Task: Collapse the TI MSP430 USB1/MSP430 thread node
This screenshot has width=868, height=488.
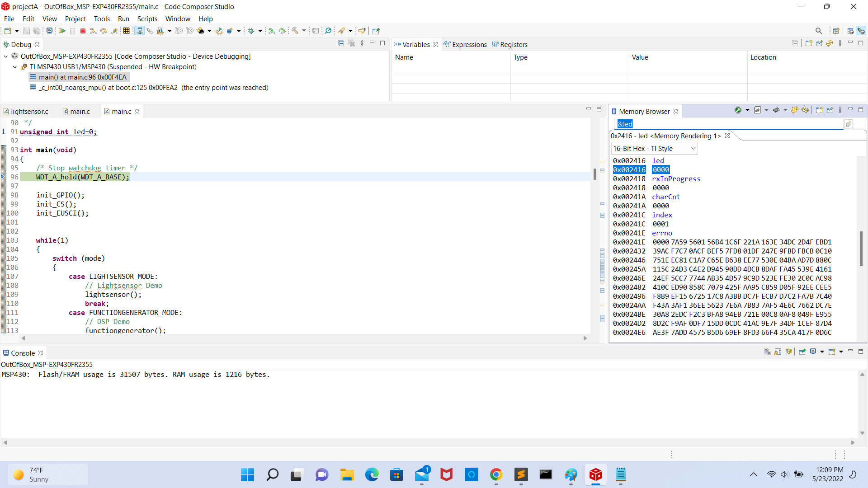Action: (x=15, y=67)
